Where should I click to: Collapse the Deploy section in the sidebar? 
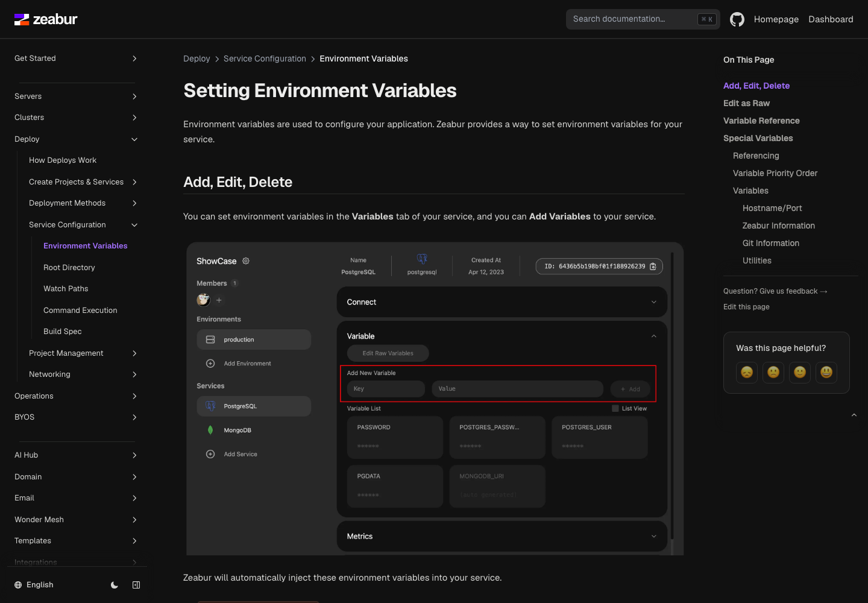pos(76,139)
